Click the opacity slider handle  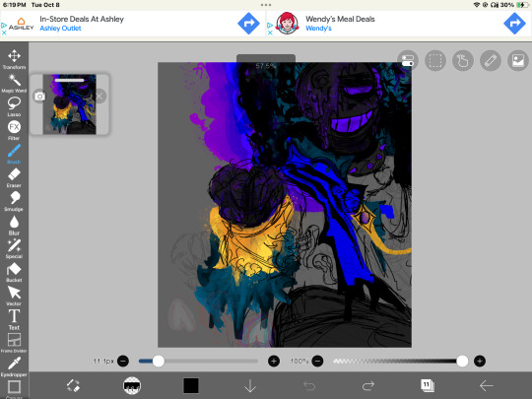(462, 361)
